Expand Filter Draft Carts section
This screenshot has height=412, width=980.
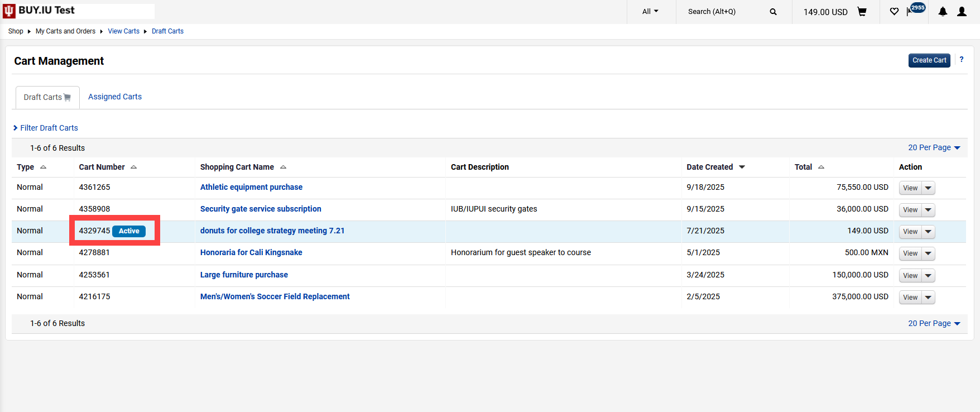[x=46, y=128]
